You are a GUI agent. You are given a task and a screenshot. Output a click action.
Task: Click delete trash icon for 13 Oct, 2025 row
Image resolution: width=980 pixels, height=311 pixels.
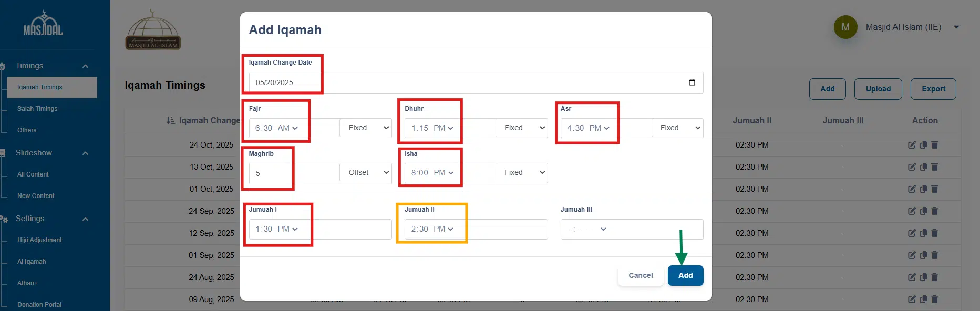point(934,167)
